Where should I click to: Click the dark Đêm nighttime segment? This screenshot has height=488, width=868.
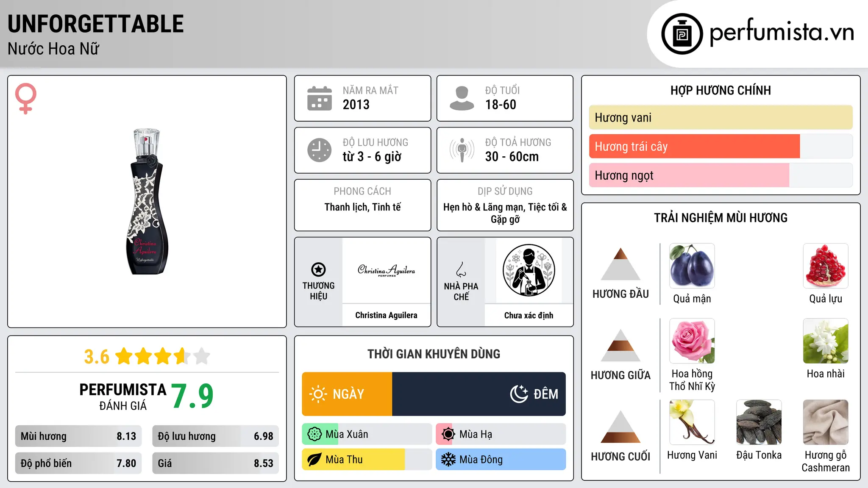tap(479, 394)
